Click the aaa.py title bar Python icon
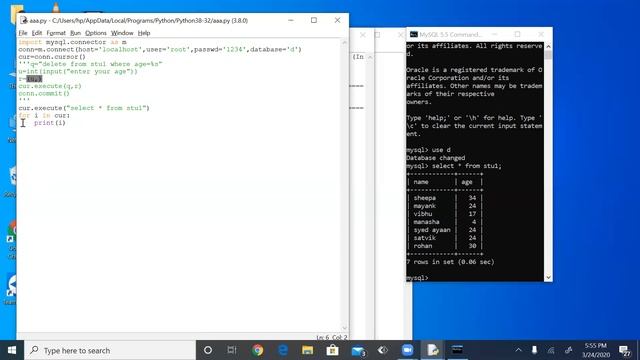This screenshot has height=360, width=640. click(x=24, y=20)
